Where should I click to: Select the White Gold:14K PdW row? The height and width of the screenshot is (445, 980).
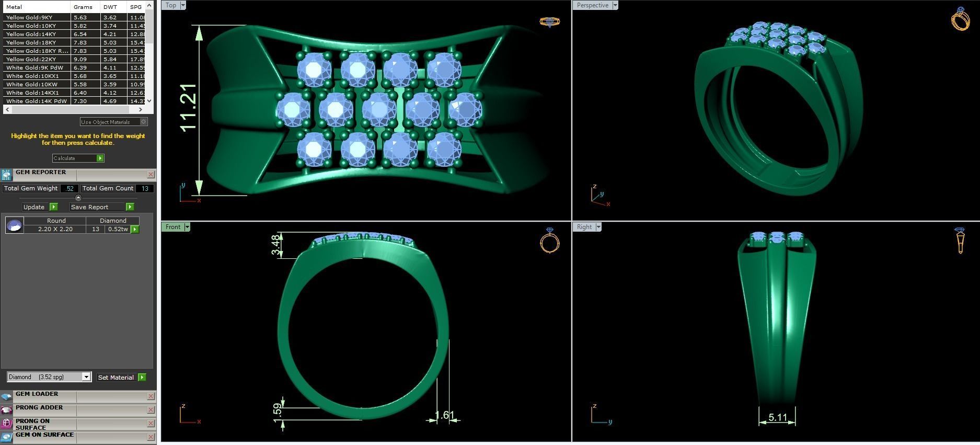coord(74,101)
